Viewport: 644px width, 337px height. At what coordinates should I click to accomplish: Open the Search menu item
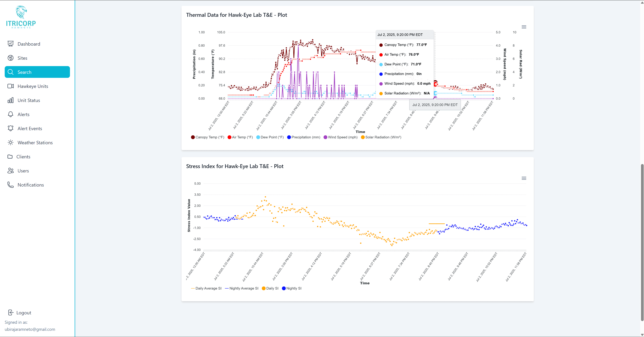(x=37, y=72)
